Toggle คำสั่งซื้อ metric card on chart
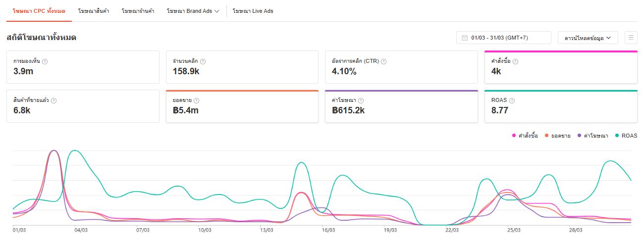 tap(561, 67)
